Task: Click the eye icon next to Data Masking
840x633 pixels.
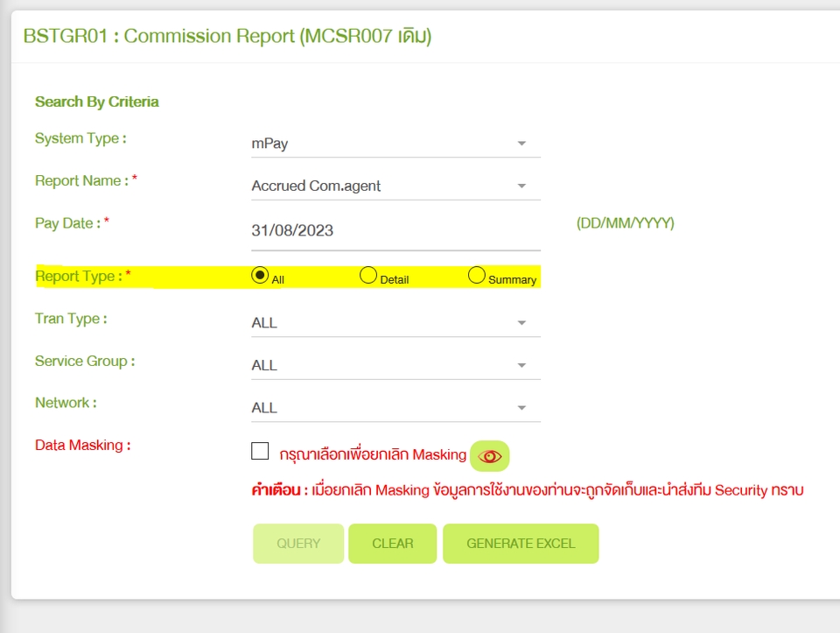Action: tap(490, 455)
